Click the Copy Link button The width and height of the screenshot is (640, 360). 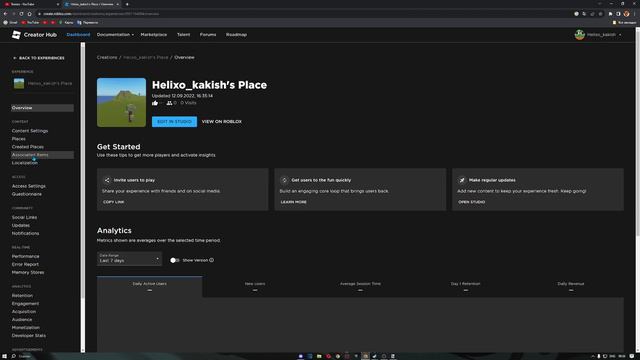point(113,202)
